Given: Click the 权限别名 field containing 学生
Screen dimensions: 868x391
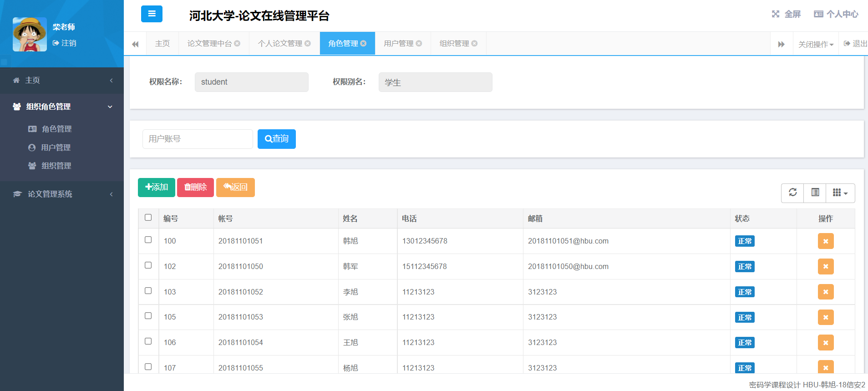Looking at the screenshot, I should 436,82.
